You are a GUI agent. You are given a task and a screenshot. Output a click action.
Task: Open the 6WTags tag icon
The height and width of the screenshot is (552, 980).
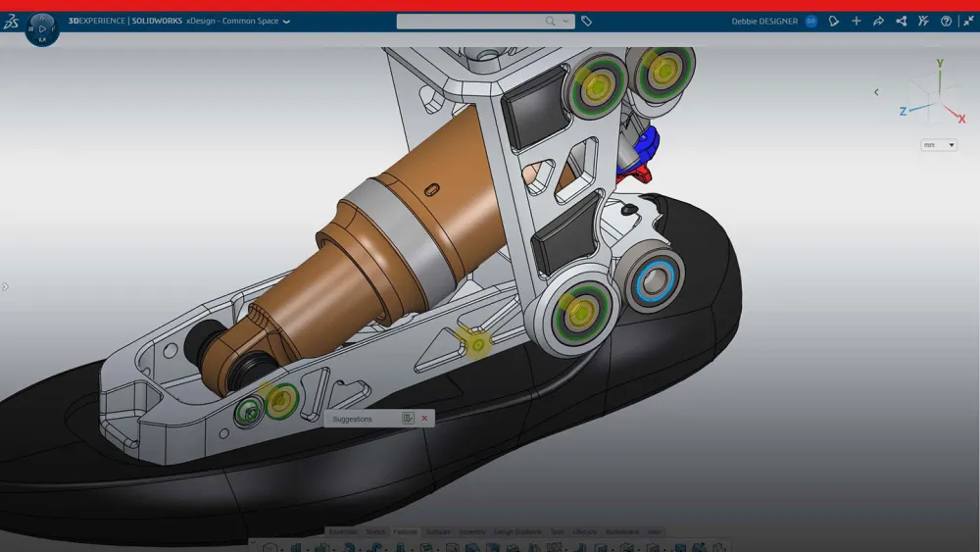(586, 22)
